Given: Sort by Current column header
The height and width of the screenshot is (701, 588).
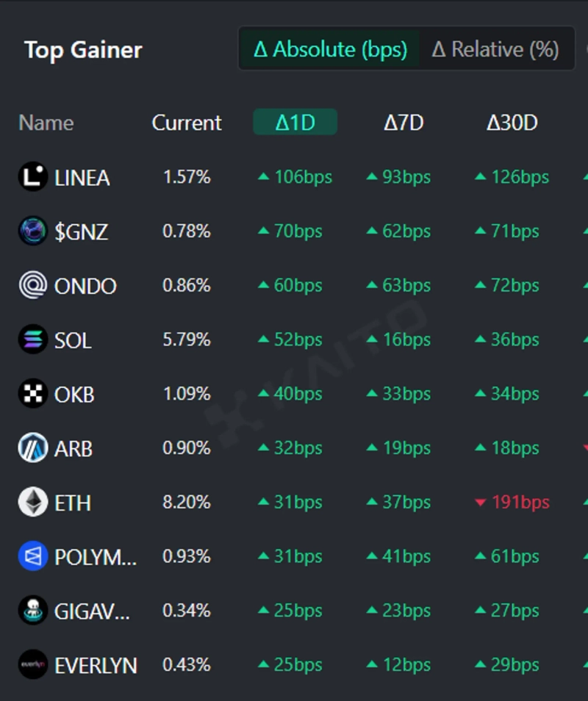Looking at the screenshot, I should 187,123.
